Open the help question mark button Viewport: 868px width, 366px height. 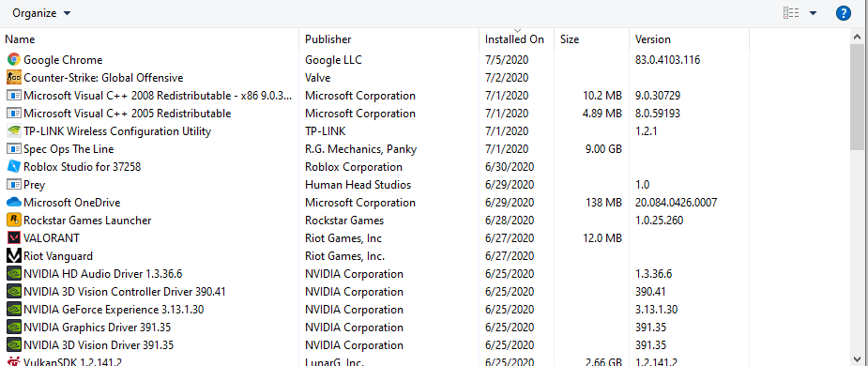point(843,13)
